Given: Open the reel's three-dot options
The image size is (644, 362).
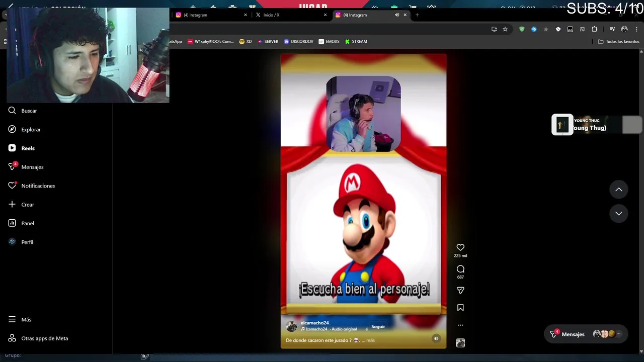Looking at the screenshot, I should point(460,325).
